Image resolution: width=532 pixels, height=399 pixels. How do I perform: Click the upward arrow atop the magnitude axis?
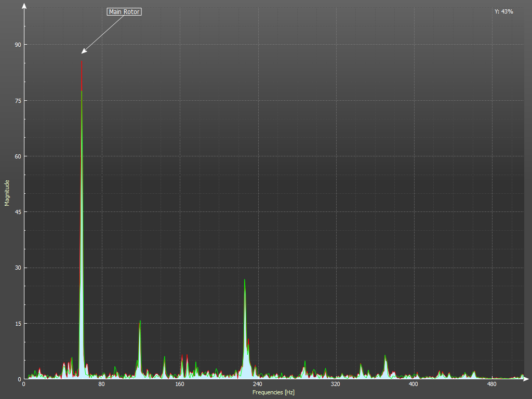[x=24, y=5]
